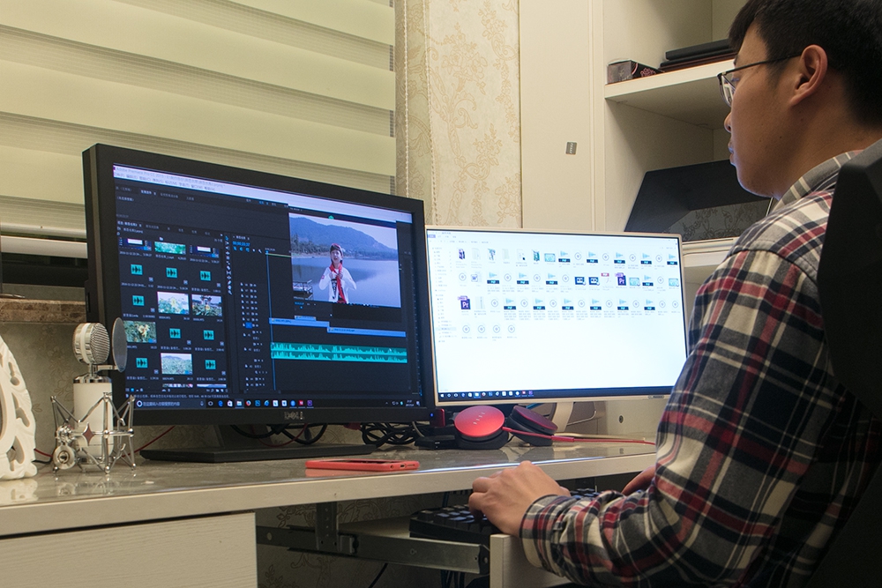Select the green field thumbnail in Project panel's top row
The width and height of the screenshot is (882, 588).
coord(170,248)
